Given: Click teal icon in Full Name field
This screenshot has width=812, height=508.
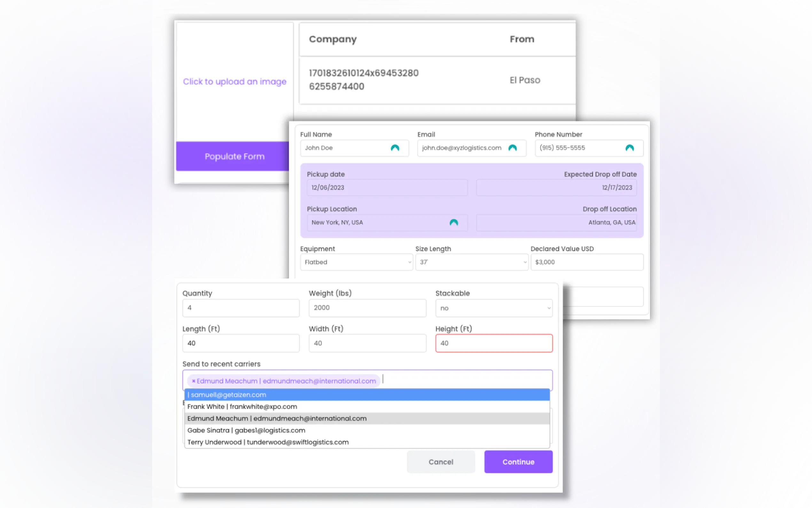Looking at the screenshot, I should tap(395, 148).
